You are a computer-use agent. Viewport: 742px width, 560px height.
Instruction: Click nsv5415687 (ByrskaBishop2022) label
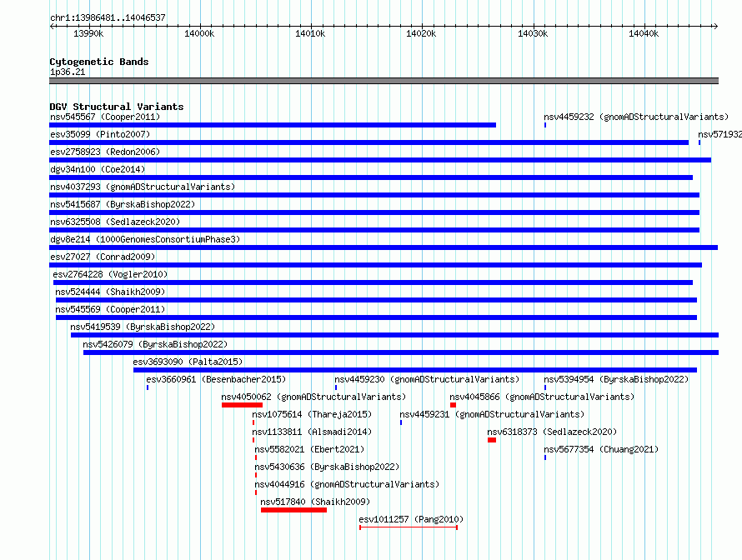[123, 204]
